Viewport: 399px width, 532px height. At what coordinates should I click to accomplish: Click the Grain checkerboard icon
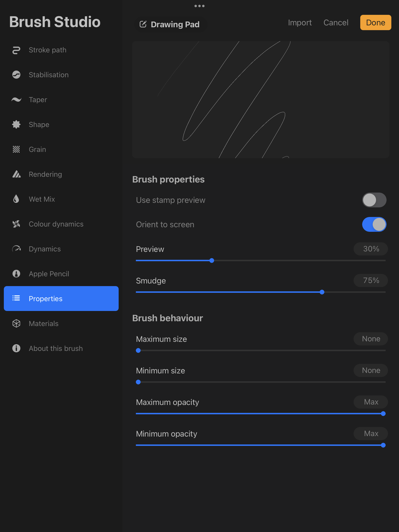point(16,149)
